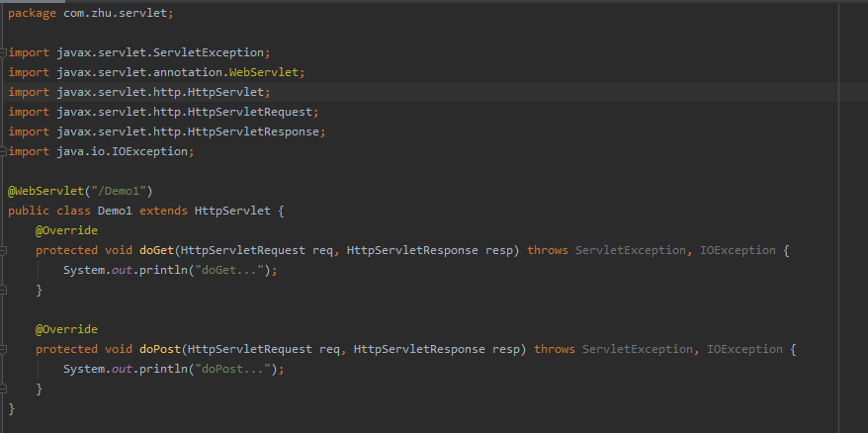This screenshot has height=433, width=868.
Task: Click the 'protected' keyword on the doGet line
Action: [66, 250]
